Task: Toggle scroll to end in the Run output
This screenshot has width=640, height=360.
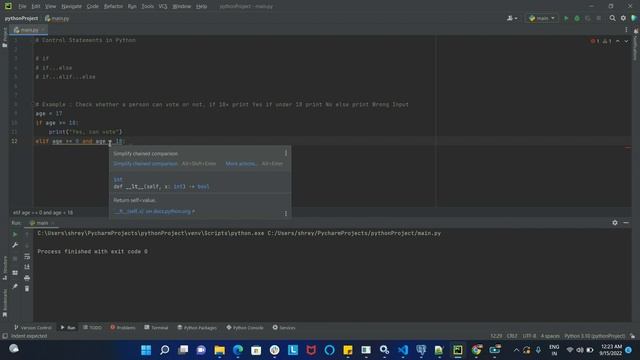Action: 27,267
